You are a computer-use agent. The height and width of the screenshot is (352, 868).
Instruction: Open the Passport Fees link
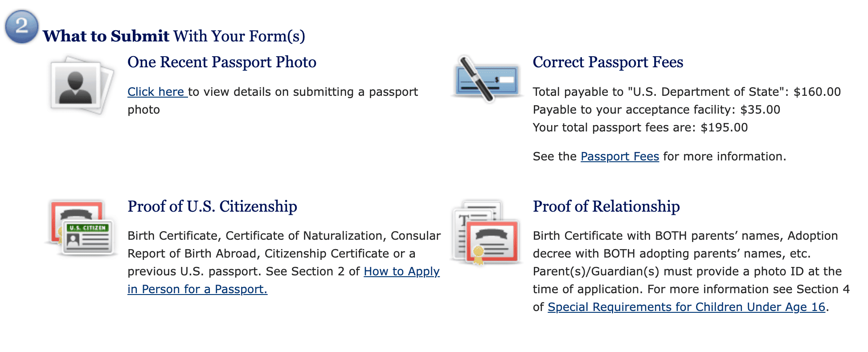coord(619,156)
